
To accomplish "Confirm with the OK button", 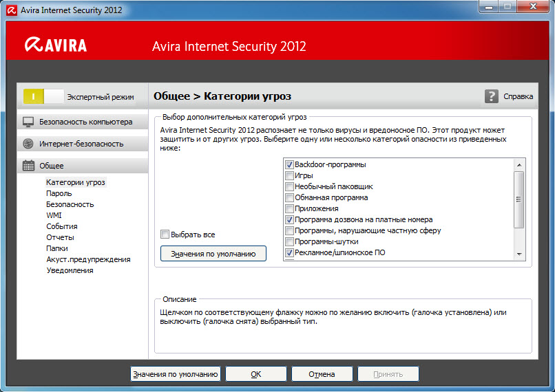I will [x=256, y=374].
